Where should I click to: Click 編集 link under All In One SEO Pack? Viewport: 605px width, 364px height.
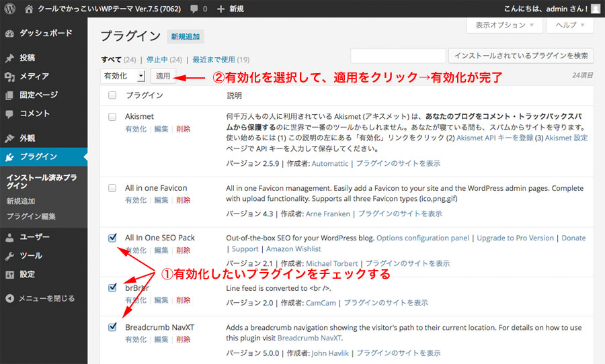[x=161, y=251]
